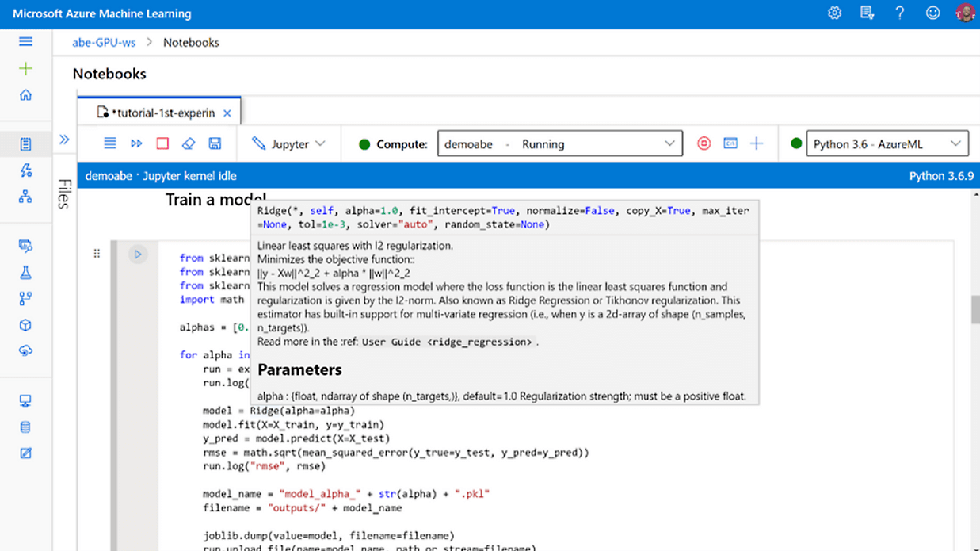The width and height of the screenshot is (980, 551).
Task: Open the Python 3.6 - AzureML kernel dropdown
Action: 887,144
